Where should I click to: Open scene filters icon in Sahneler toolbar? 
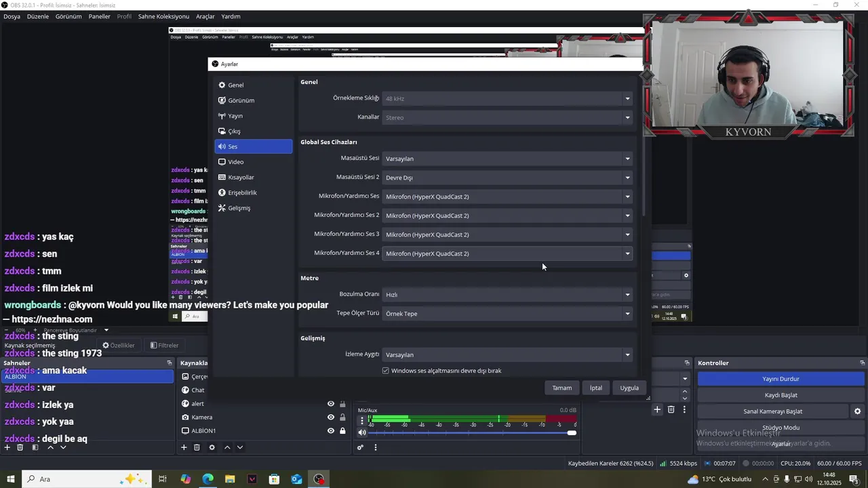click(35, 447)
